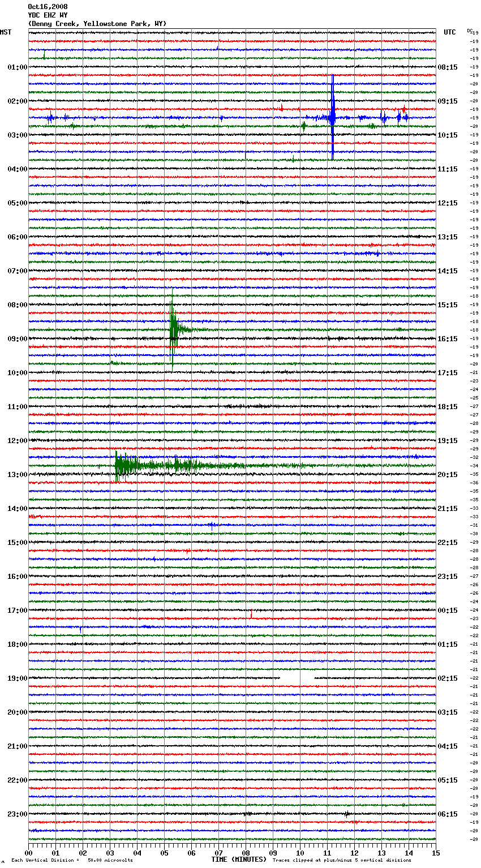Screen dimensions: 481x868
Task: Click the 13 minute tick label
Action: pyautogui.click(x=381, y=853)
